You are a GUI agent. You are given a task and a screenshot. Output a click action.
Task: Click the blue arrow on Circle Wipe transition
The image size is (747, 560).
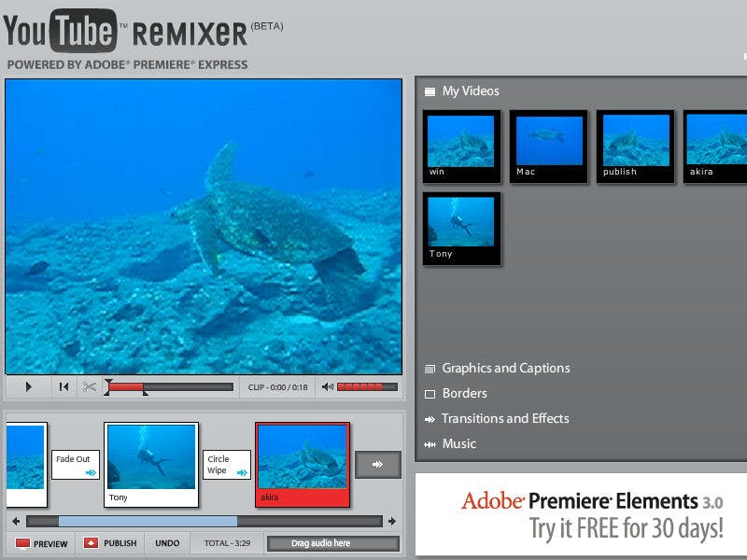point(242,472)
